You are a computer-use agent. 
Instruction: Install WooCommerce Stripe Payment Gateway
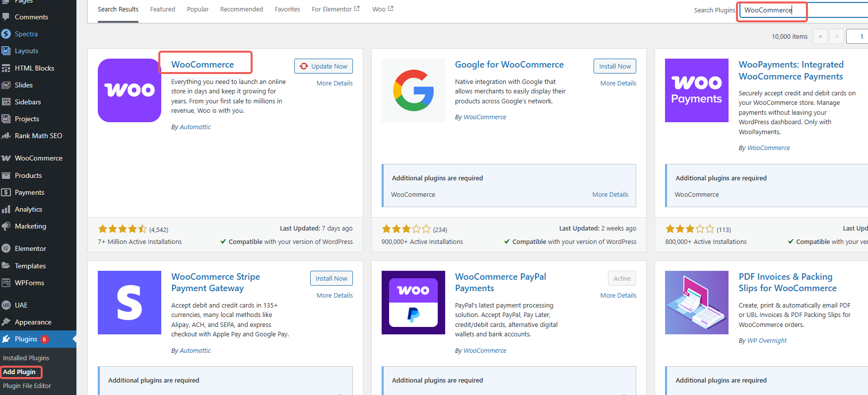332,278
